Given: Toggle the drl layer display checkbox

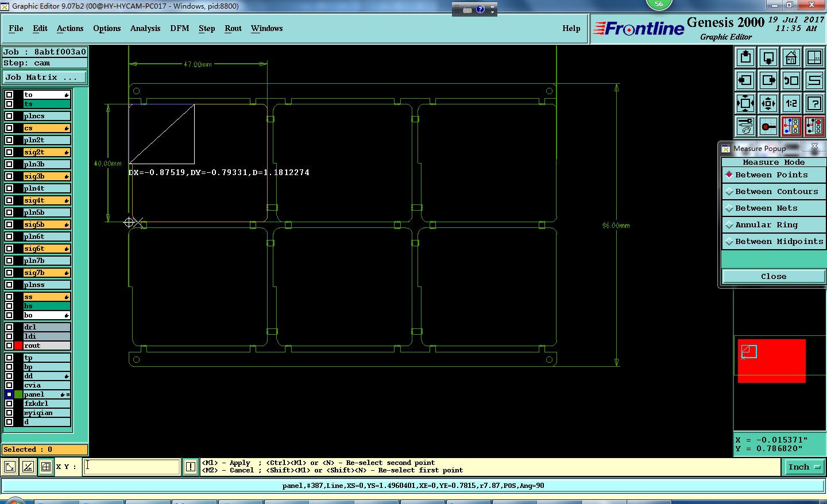Looking at the screenshot, I should pos(9,327).
